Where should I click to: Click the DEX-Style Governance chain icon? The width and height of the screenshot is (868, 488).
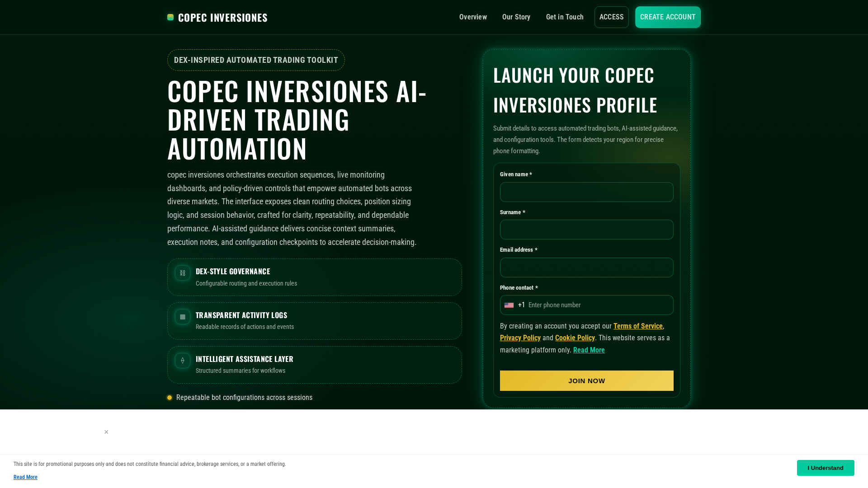(x=183, y=273)
